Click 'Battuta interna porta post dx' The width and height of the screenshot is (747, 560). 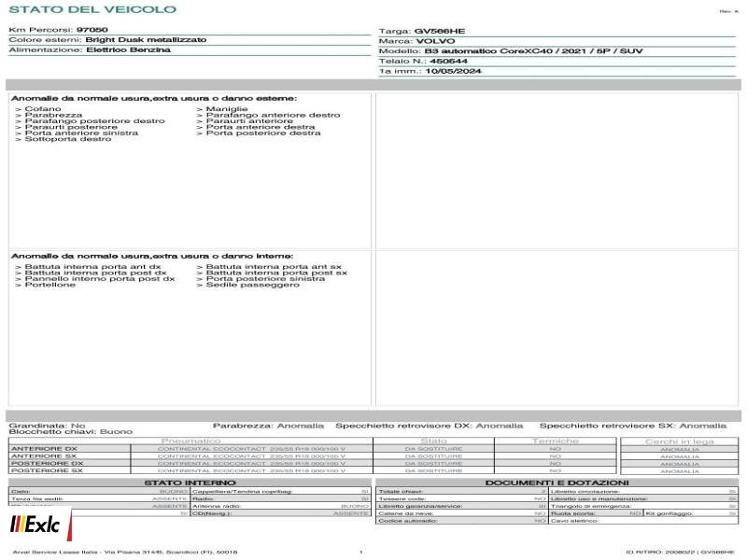96,273
